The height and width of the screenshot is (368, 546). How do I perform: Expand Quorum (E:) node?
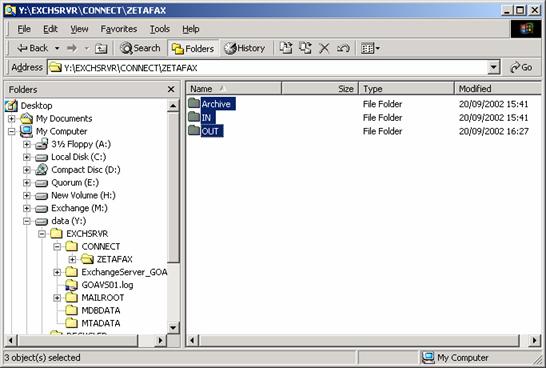(27, 183)
